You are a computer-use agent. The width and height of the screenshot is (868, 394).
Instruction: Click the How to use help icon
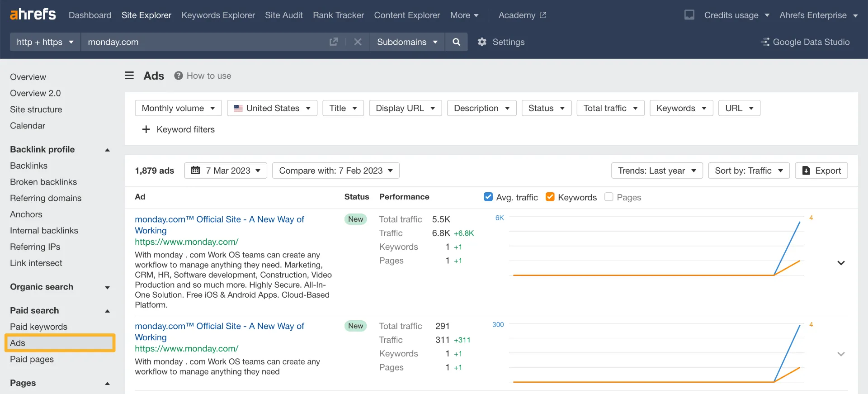point(179,76)
